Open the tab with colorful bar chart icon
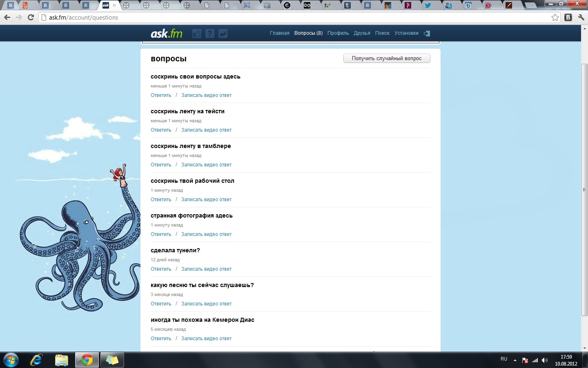The width and height of the screenshot is (588, 368). (x=388, y=5)
